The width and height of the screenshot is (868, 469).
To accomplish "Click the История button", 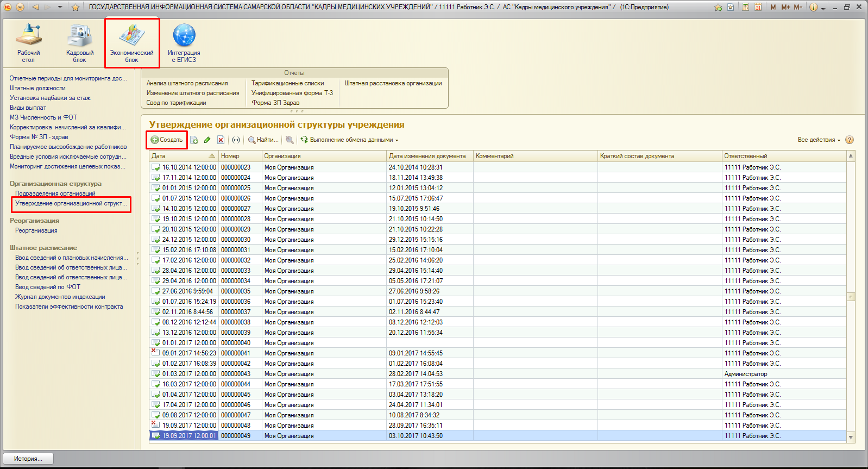I will pyautogui.click(x=29, y=459).
